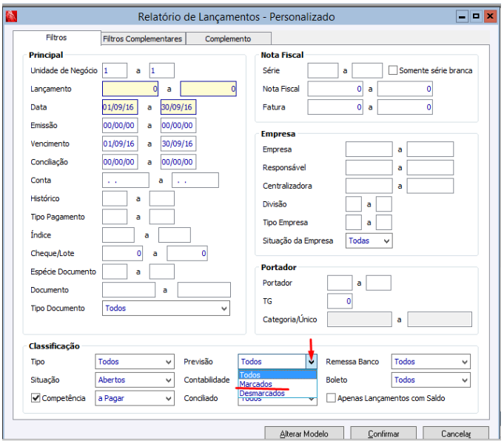504x441 pixels.
Task: Click the Espécie Documento start field
Action: (x=115, y=272)
